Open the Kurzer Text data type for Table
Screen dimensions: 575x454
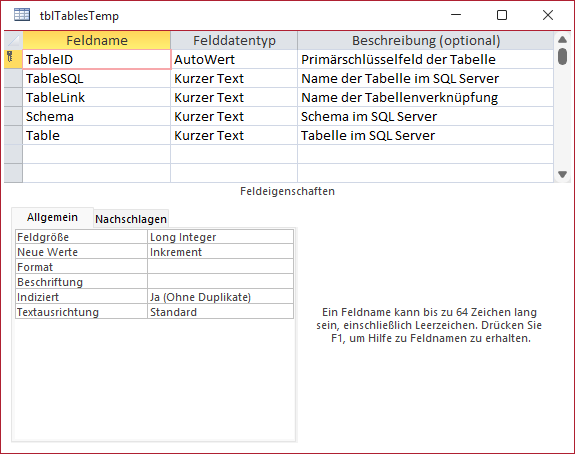point(234,136)
